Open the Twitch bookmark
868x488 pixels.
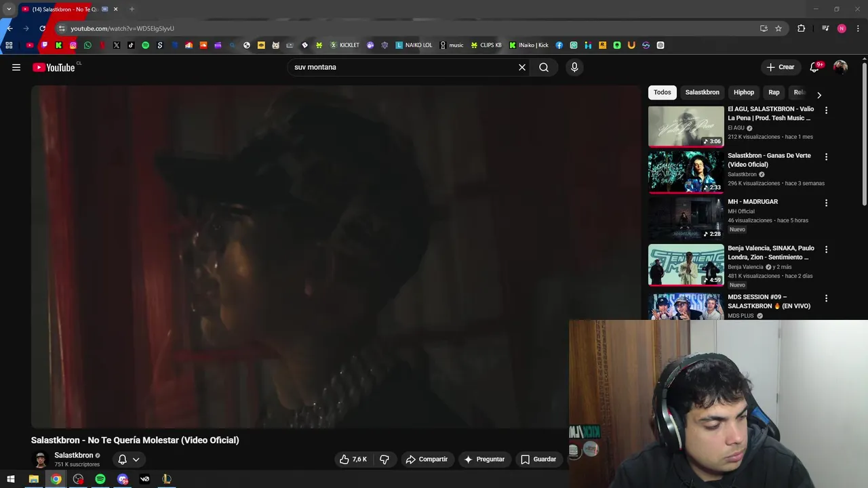pyautogui.click(x=44, y=45)
